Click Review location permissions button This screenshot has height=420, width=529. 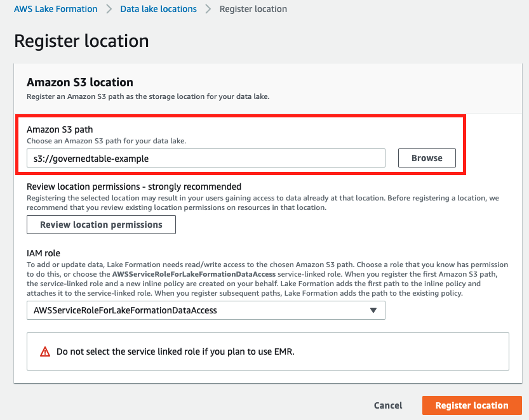[101, 225]
